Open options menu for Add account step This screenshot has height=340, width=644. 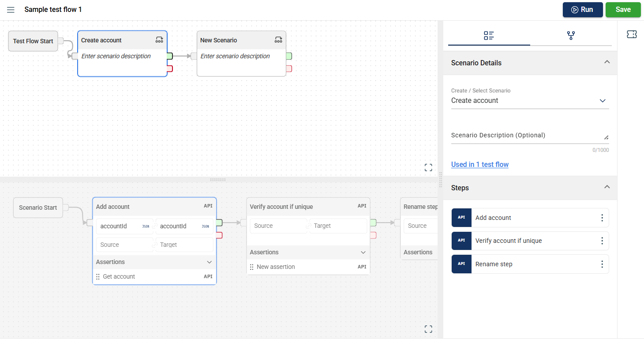[x=602, y=218]
